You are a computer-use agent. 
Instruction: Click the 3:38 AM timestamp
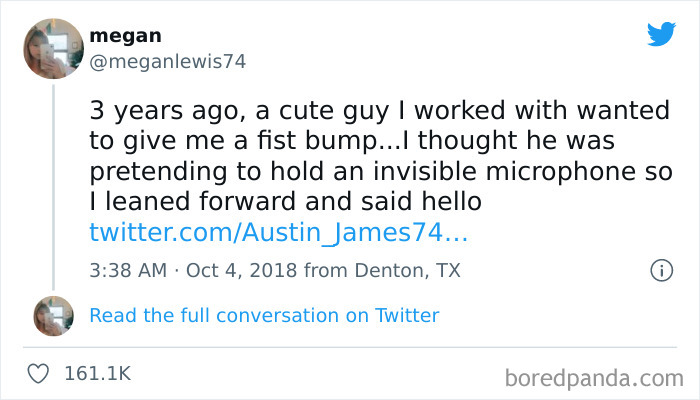click(126, 269)
